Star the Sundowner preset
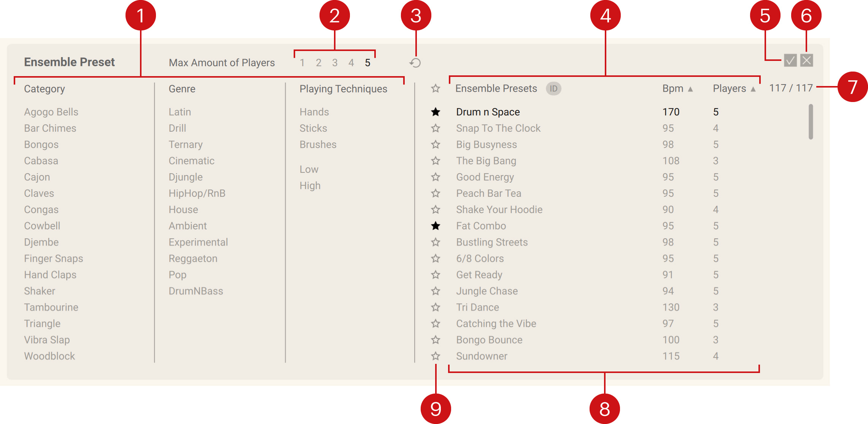This screenshot has height=424, width=868. pos(436,356)
